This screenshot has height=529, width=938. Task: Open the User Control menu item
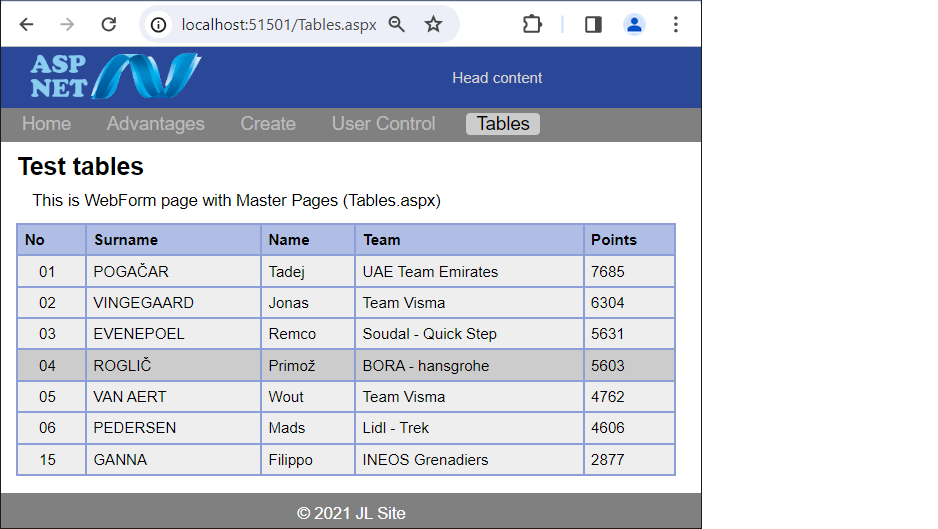pos(383,124)
